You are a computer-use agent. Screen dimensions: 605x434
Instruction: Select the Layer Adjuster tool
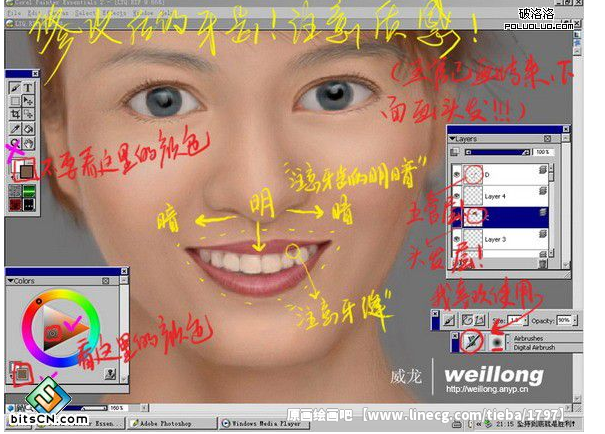coord(29,101)
